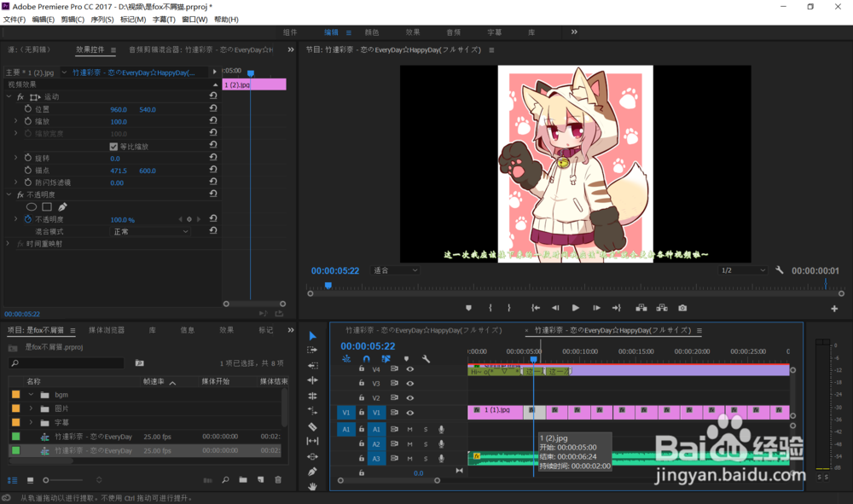Select the Razor tool
853x504 pixels.
312,426
